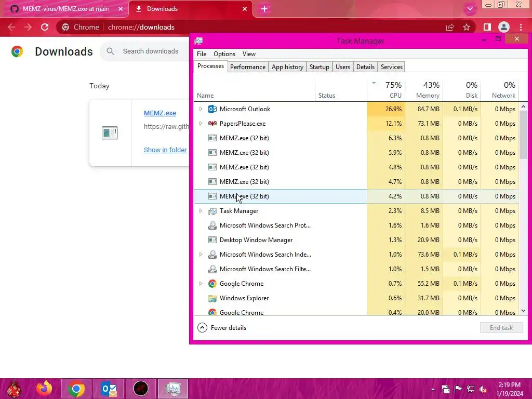Viewport: 532px width, 399px height.
Task: Click the Microsoft Windows Search Filte... icon
Action: (212, 269)
